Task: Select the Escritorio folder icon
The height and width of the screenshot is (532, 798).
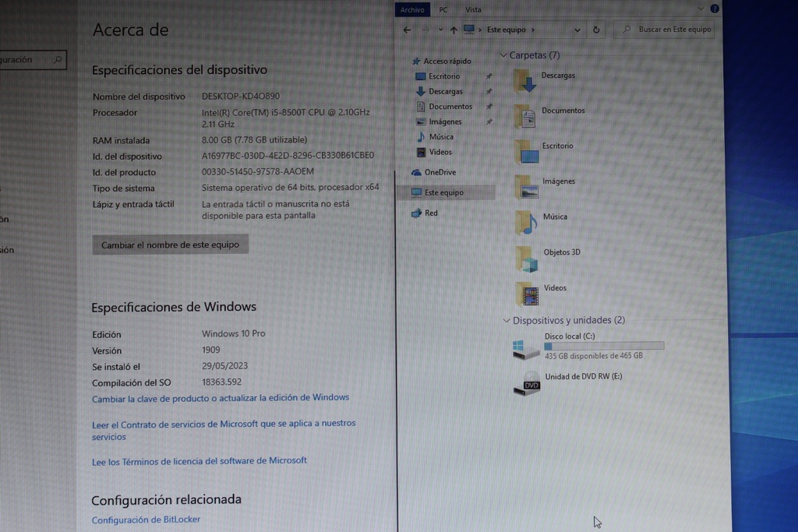Action: [526, 152]
